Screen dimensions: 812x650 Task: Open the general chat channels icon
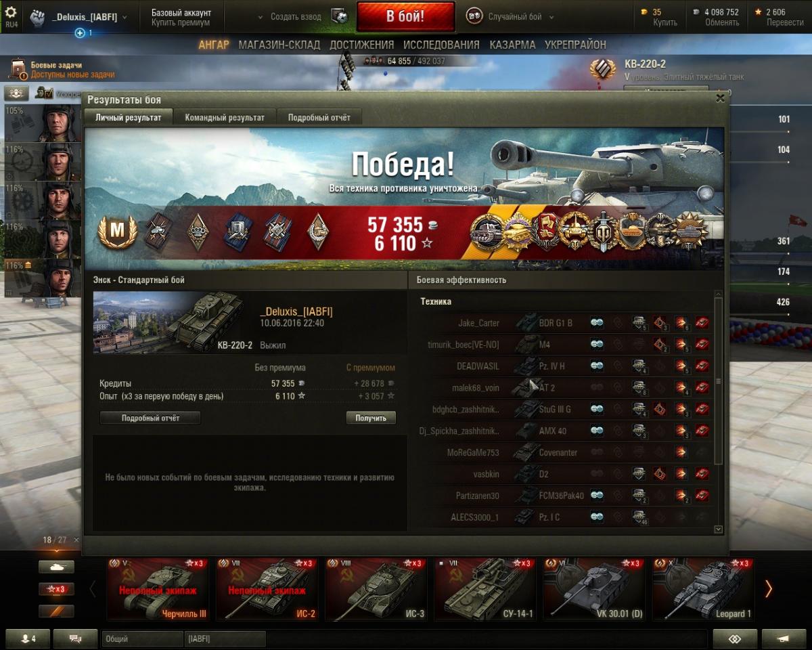tap(75, 638)
